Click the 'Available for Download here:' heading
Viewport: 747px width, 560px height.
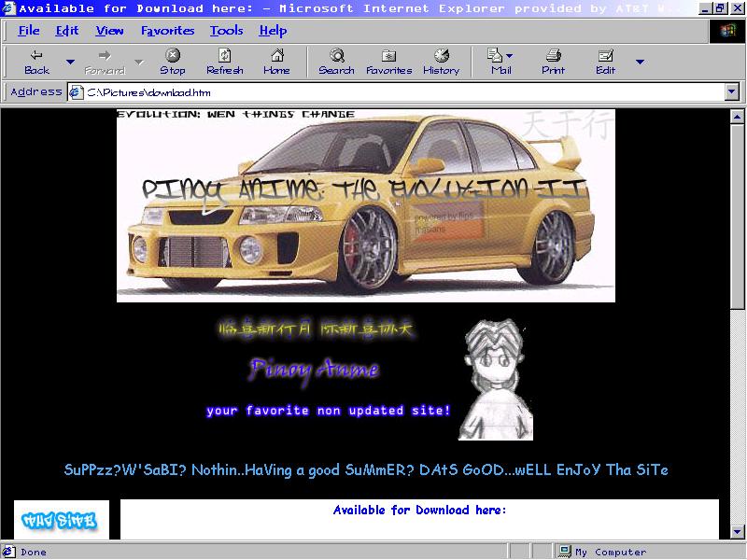pyautogui.click(x=419, y=510)
